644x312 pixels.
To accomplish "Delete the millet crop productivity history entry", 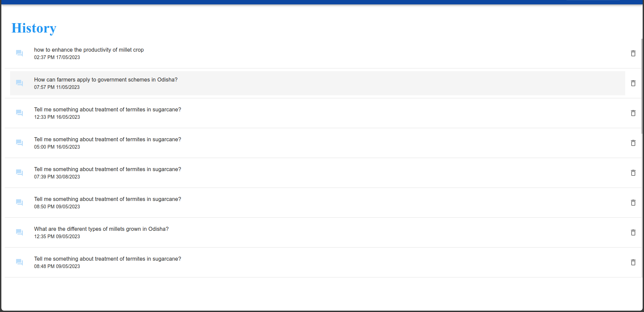I will pyautogui.click(x=633, y=53).
